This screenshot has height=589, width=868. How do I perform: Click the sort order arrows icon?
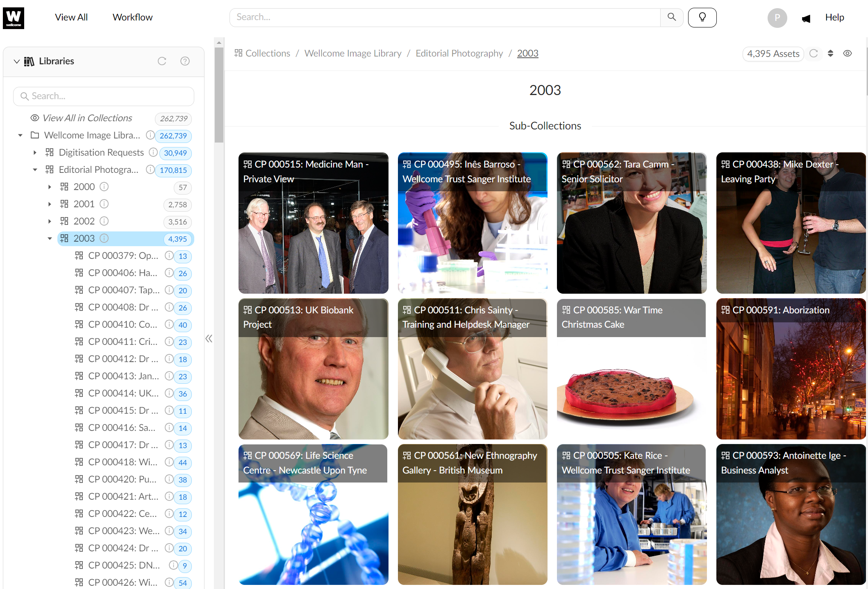[x=830, y=53]
